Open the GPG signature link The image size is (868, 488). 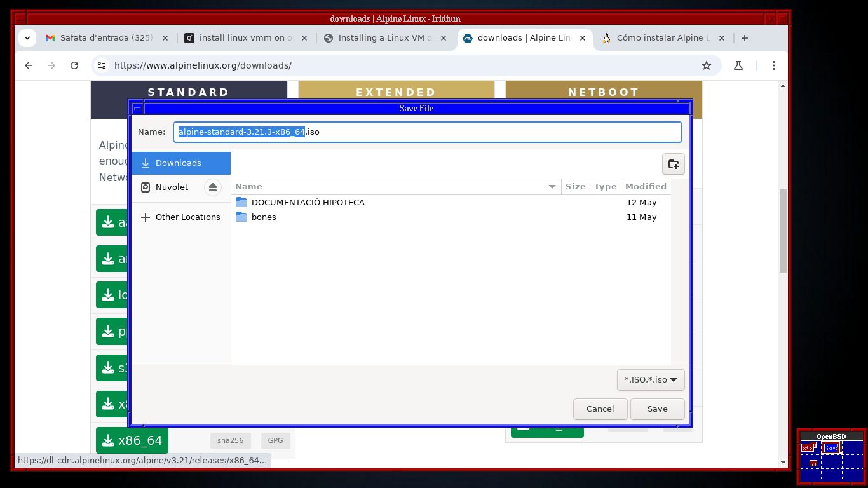pos(275,440)
